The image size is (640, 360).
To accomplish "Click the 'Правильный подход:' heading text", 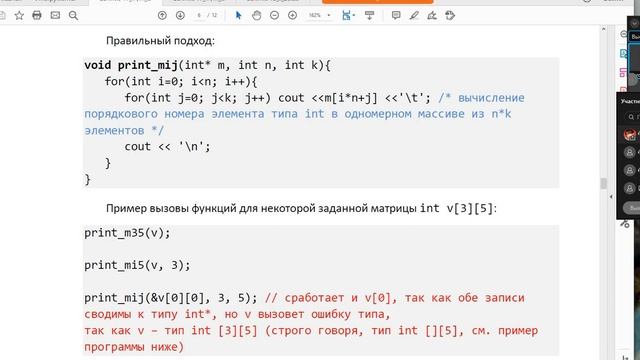I will coord(160,41).
